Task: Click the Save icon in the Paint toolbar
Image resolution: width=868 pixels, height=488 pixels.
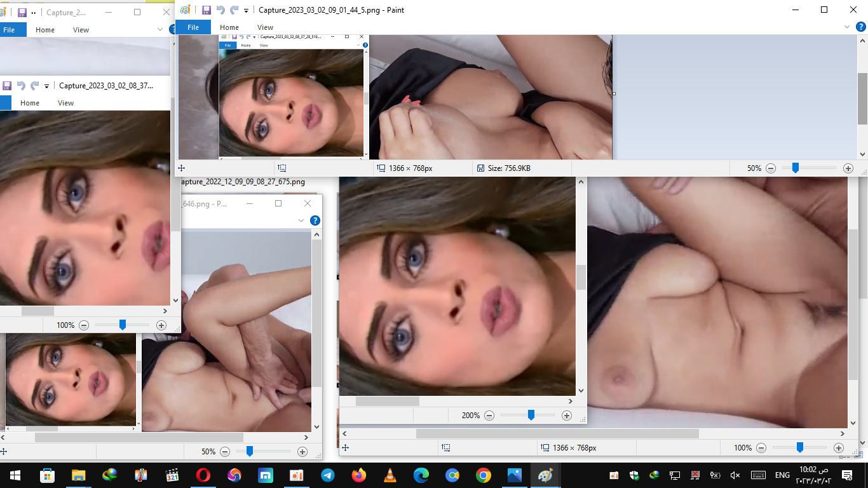Action: pyautogui.click(x=206, y=10)
